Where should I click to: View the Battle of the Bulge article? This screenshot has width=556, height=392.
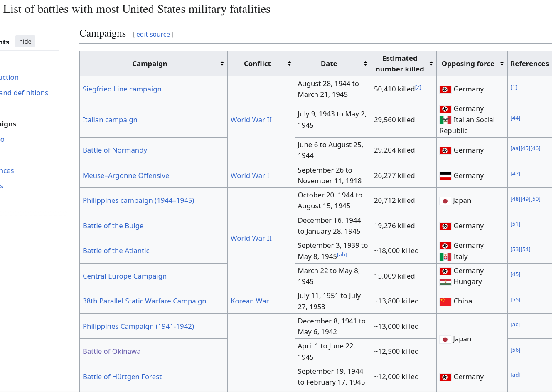(113, 226)
